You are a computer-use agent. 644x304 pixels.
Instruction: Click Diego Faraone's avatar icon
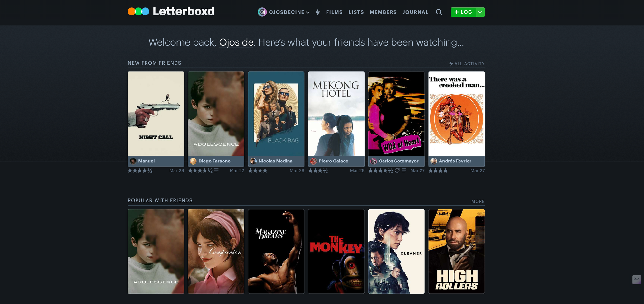coord(193,161)
